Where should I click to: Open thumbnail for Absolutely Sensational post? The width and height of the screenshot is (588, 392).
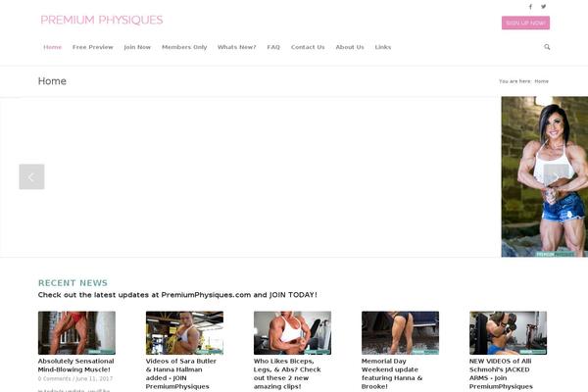[x=76, y=333]
